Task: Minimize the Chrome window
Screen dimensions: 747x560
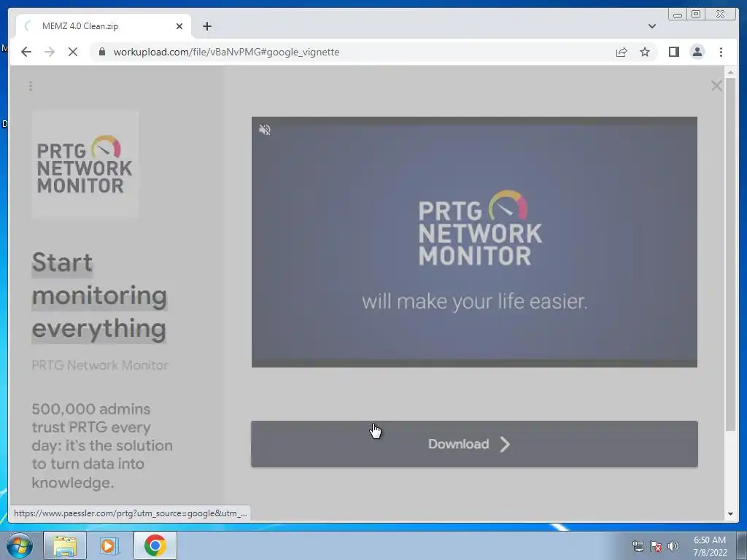Action: (x=678, y=15)
